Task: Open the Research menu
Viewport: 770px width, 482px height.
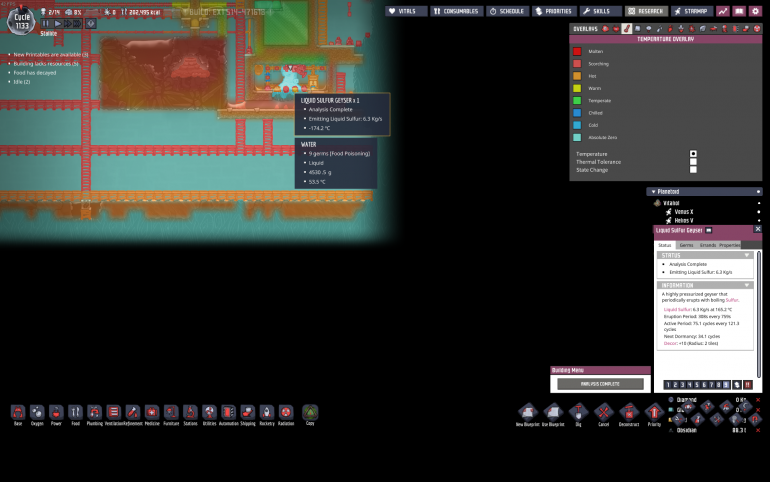Action: pyautogui.click(x=645, y=11)
